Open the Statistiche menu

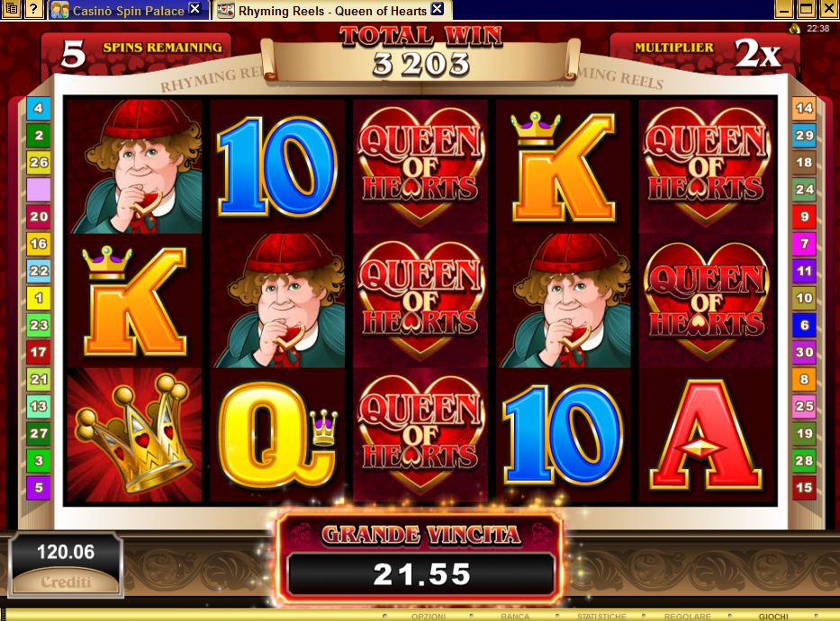tap(601, 616)
